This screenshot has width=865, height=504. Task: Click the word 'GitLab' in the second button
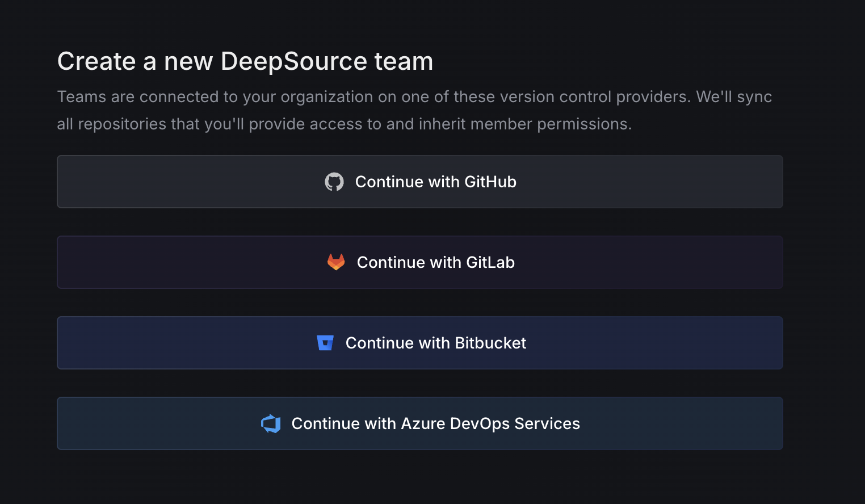pyautogui.click(x=490, y=262)
